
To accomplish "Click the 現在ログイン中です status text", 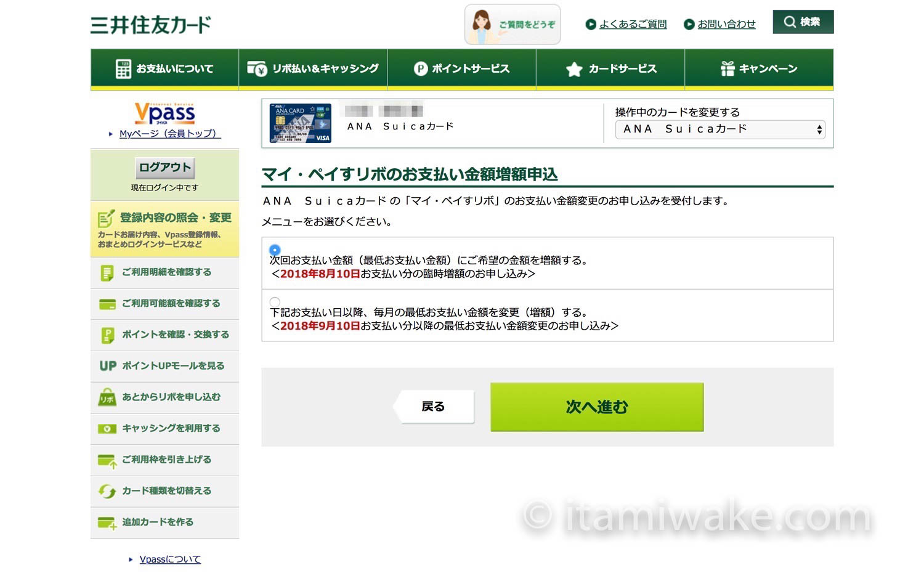I will pyautogui.click(x=164, y=188).
